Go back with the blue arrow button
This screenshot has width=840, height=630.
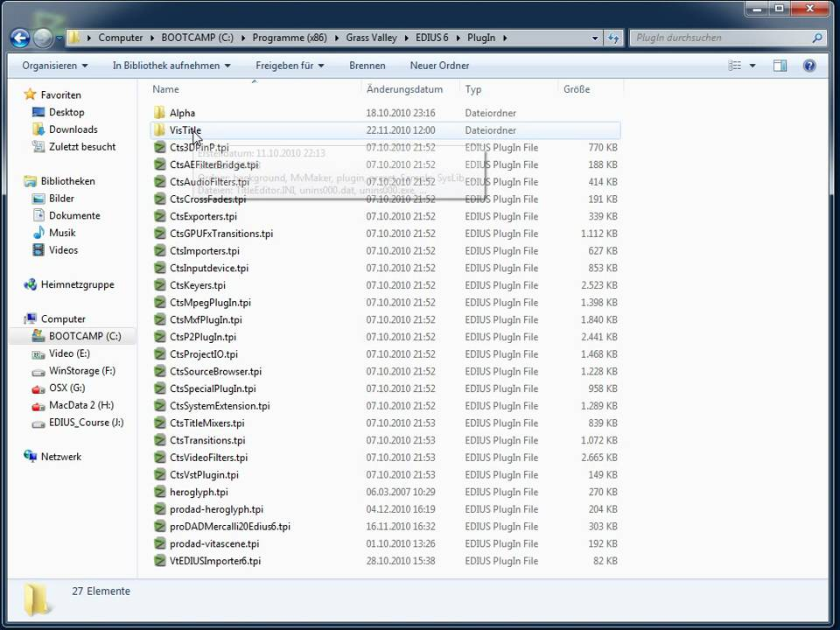click(20, 38)
